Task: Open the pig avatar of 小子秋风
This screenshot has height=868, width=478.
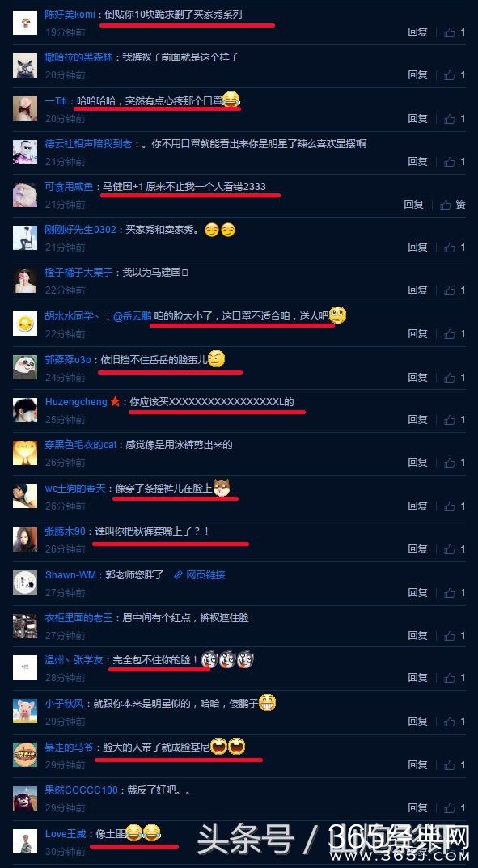Action: 25,710
